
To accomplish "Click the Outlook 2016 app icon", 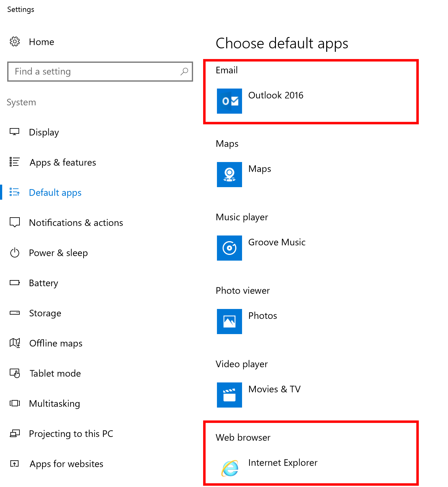I will (x=229, y=101).
